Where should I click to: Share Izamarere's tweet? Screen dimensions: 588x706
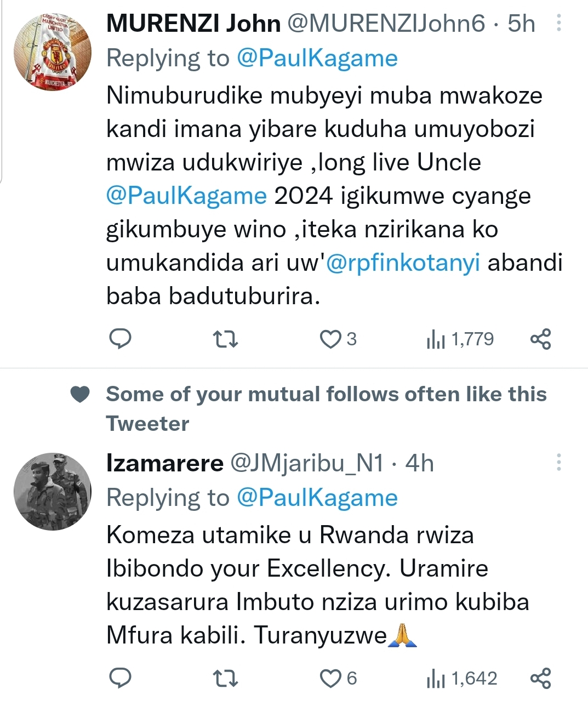click(540, 679)
